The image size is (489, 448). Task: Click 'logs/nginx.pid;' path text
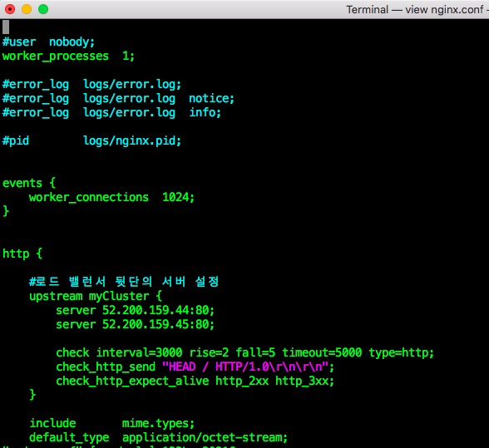click(132, 141)
